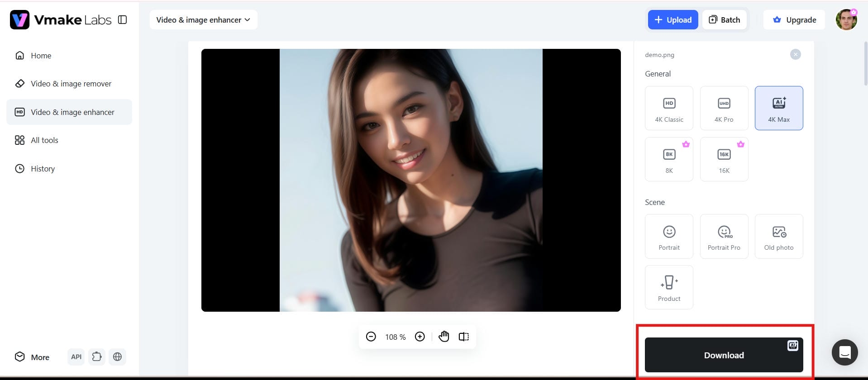The height and width of the screenshot is (380, 868).
Task: Click the Upload button
Action: coord(673,20)
